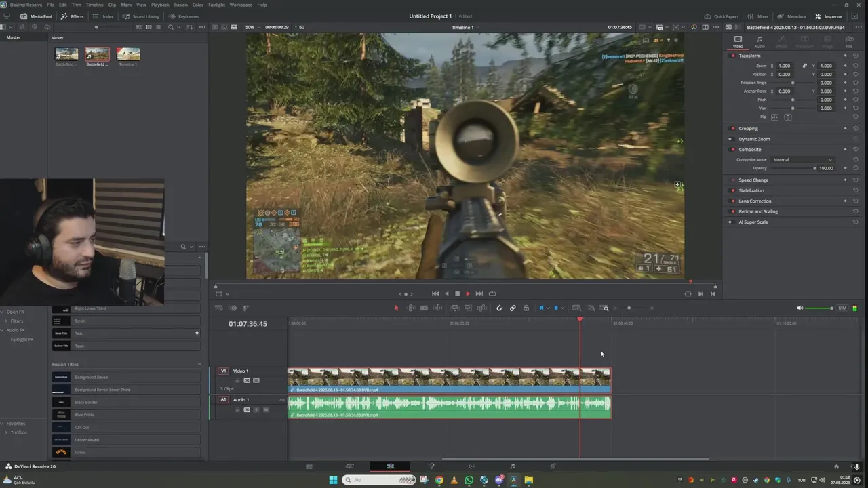This screenshot has width=868, height=488.
Task: Toggle Loop playback icon
Action: (492, 293)
